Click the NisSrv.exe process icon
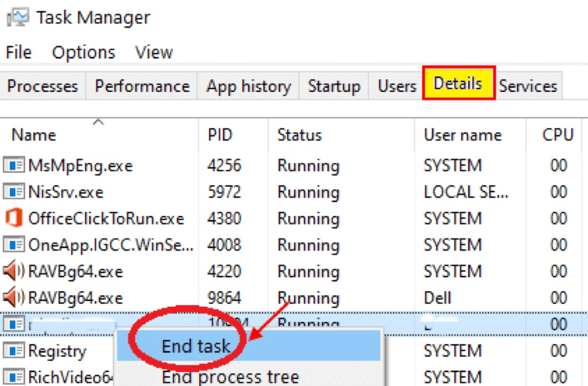The height and width of the screenshot is (386, 588). coord(14,192)
